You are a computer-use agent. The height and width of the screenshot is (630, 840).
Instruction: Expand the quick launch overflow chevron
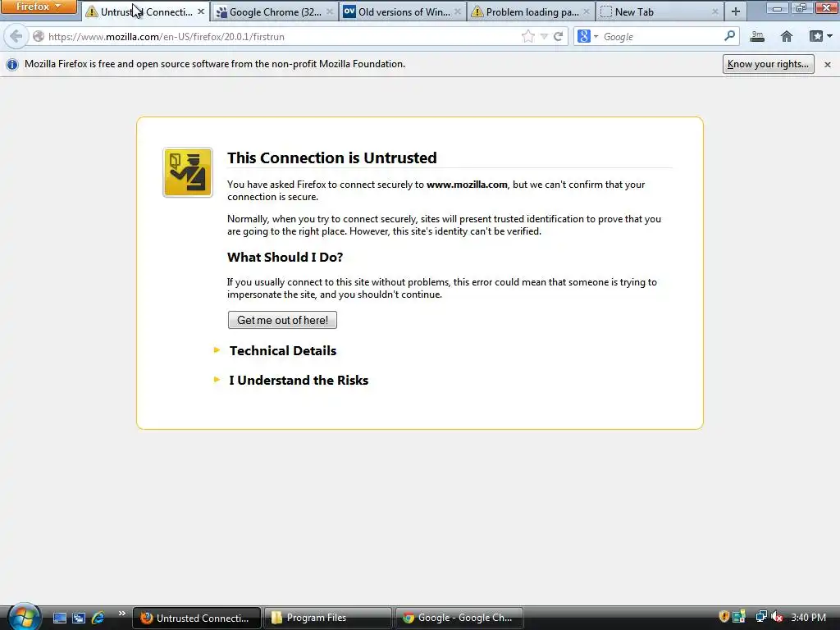click(121, 614)
